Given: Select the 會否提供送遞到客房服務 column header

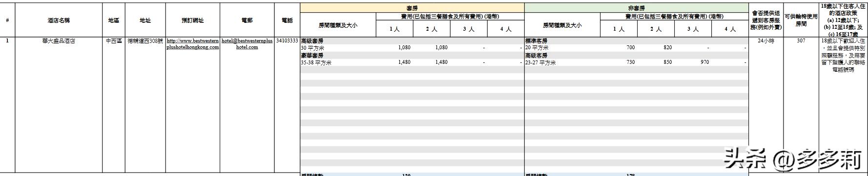Looking at the screenshot, I should 766,20.
